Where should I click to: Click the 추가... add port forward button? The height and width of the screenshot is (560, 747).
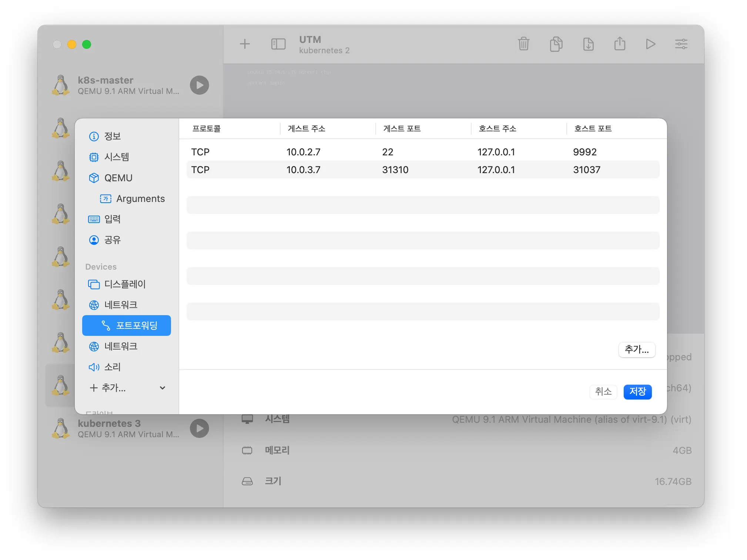coord(636,350)
